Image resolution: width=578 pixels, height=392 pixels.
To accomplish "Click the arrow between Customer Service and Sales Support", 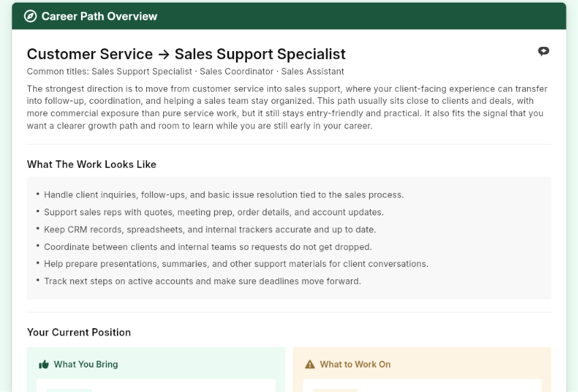I will pyautogui.click(x=164, y=54).
